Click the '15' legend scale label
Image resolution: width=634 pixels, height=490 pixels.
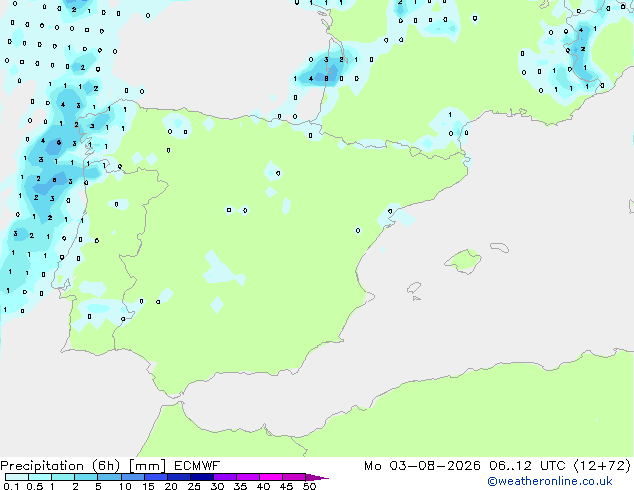click(x=148, y=486)
